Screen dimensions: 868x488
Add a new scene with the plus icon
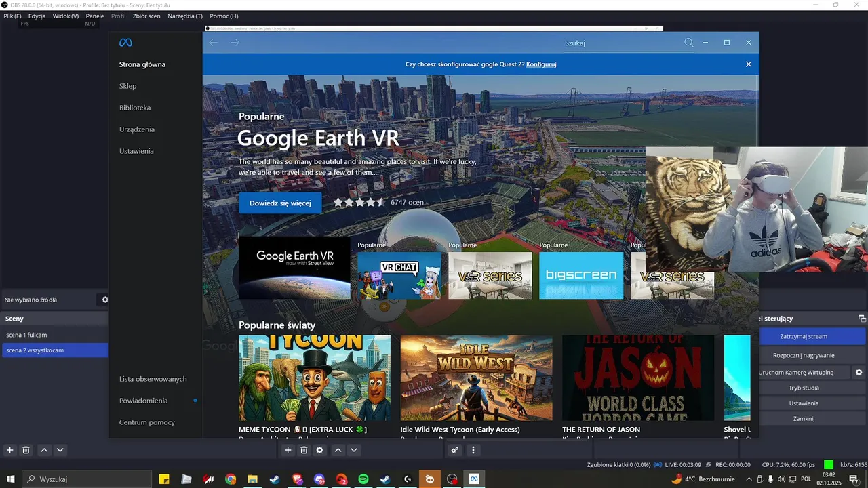click(9, 450)
